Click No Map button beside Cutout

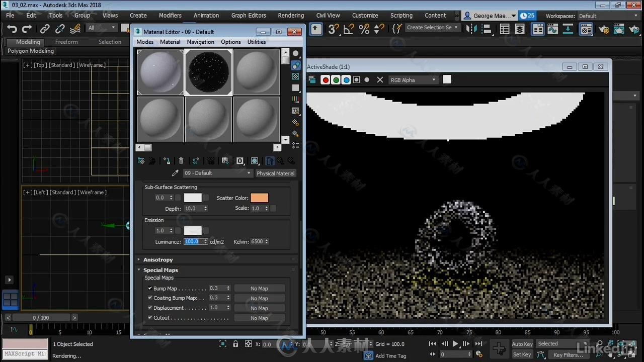click(260, 318)
